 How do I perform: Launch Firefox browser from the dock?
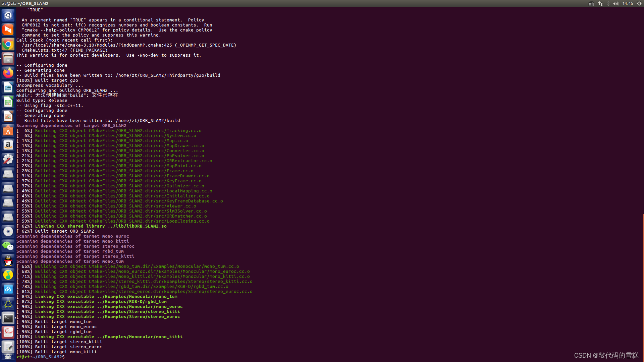click(x=8, y=73)
